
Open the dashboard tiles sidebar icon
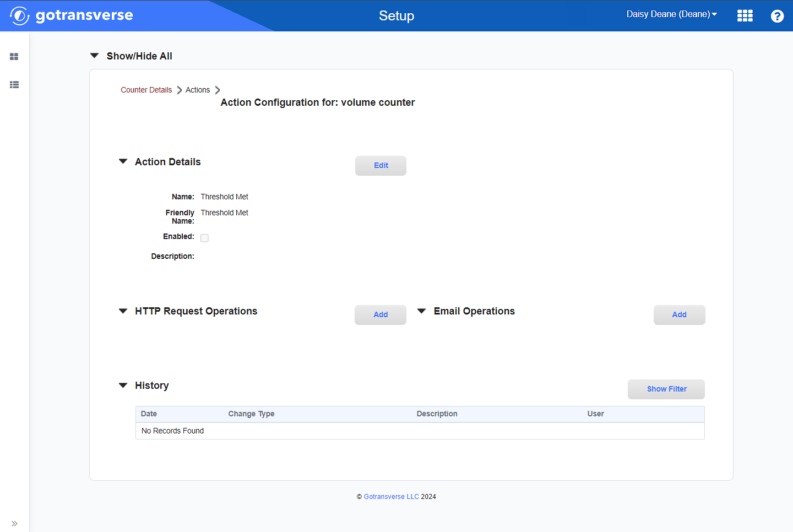click(14, 57)
